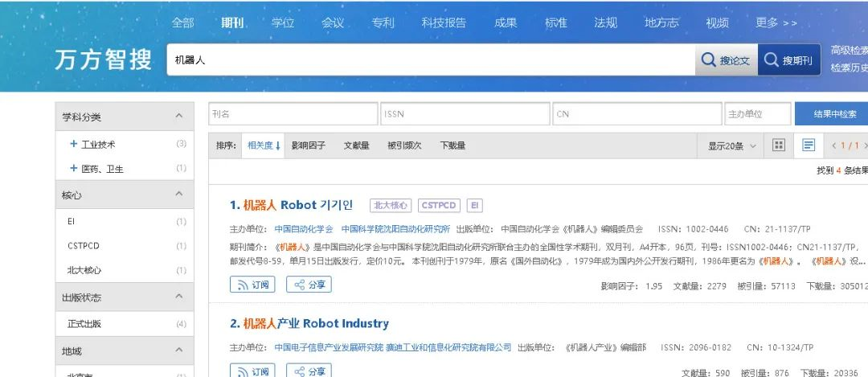
Task: Click the 北大核心 badge on first result
Action: (391, 206)
